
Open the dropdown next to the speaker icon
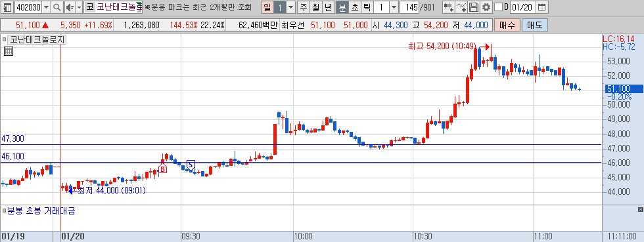[79, 7]
